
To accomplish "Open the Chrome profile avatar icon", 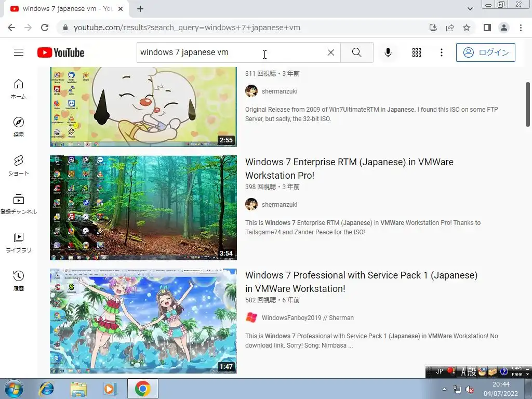I will [504, 28].
